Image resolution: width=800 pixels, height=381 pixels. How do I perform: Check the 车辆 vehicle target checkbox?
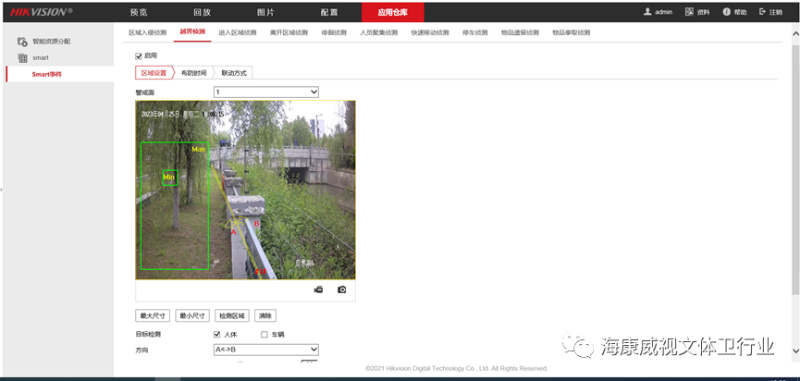coord(264,335)
